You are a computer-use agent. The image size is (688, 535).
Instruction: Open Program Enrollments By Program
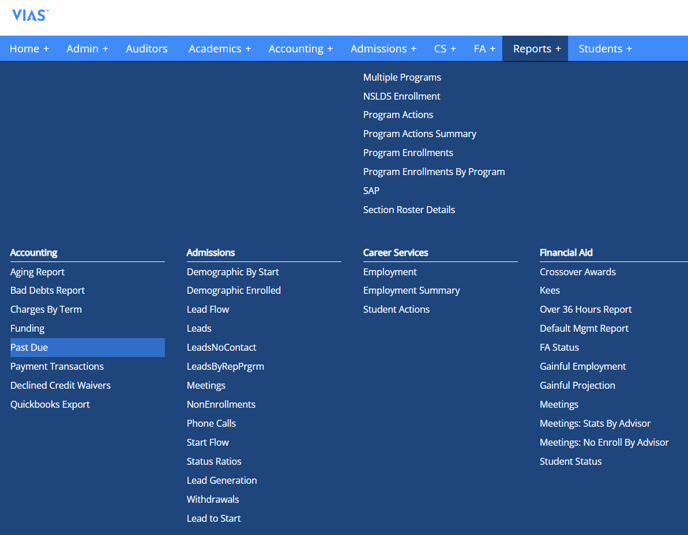pyautogui.click(x=433, y=172)
